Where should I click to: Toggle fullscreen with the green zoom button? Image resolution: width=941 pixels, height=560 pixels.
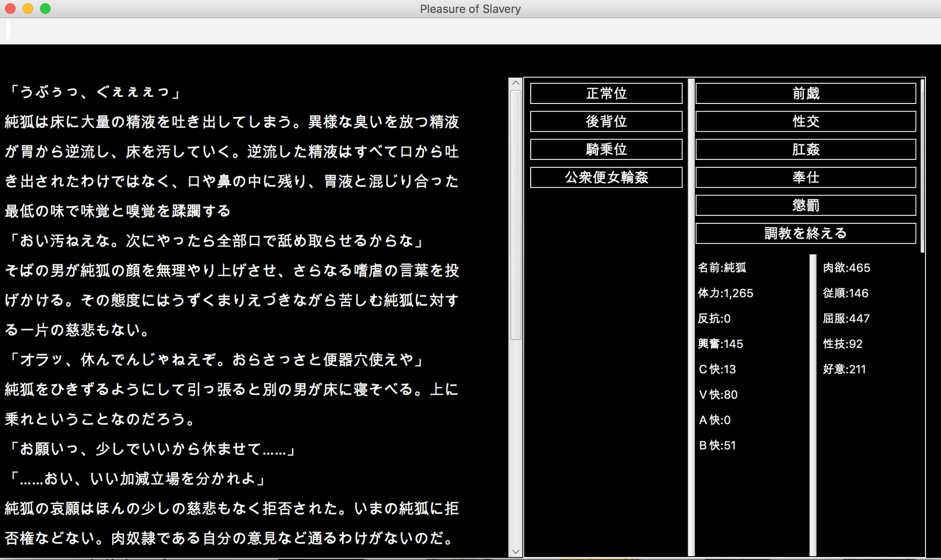[x=44, y=8]
